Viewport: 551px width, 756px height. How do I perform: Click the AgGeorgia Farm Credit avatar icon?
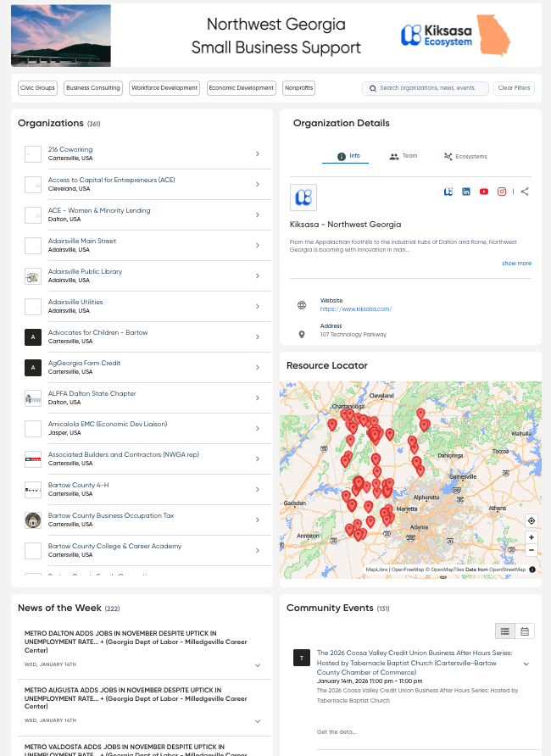coord(33,368)
